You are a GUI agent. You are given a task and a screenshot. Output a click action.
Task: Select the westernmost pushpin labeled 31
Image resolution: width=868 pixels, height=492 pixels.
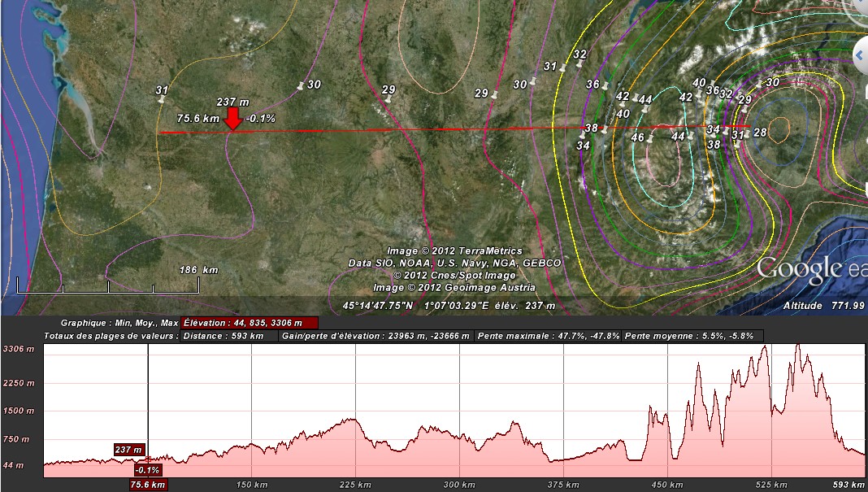pyautogui.click(x=161, y=98)
